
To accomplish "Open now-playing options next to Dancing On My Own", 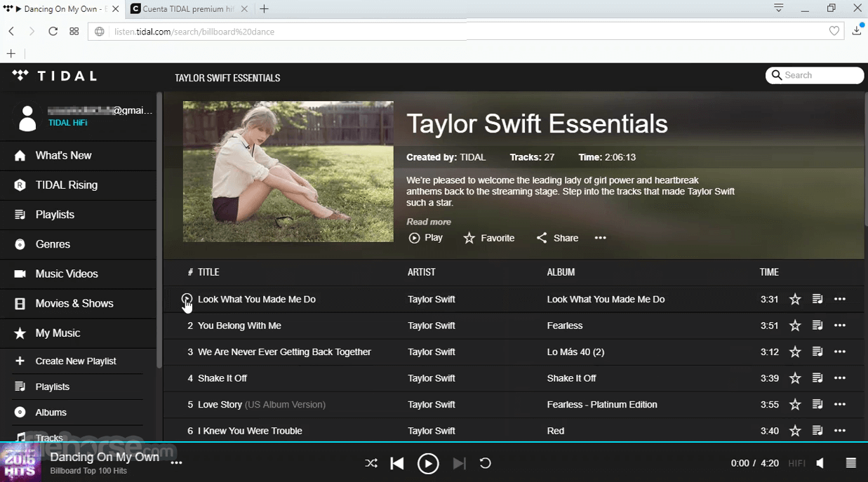I will click(x=176, y=462).
